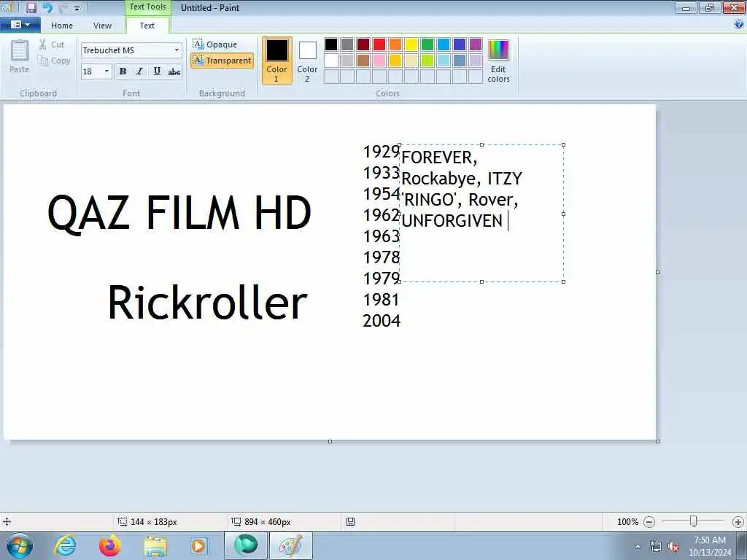Screen dimensions: 747x560
Task: Click the zoom in plus button
Action: click(x=738, y=522)
